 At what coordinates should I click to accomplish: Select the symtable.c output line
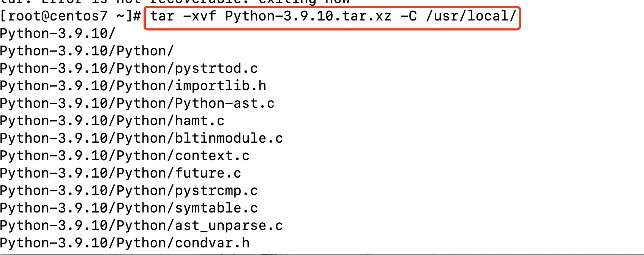129,208
